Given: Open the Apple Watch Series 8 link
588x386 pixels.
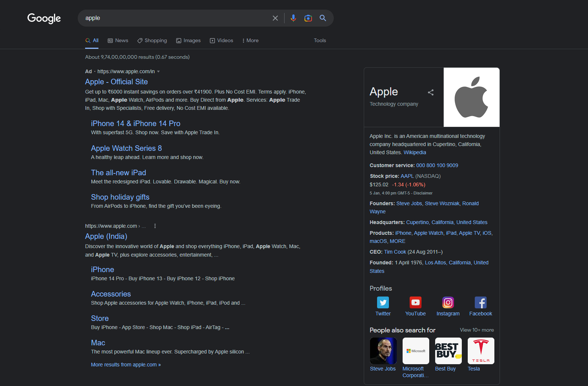Looking at the screenshot, I should 126,148.
